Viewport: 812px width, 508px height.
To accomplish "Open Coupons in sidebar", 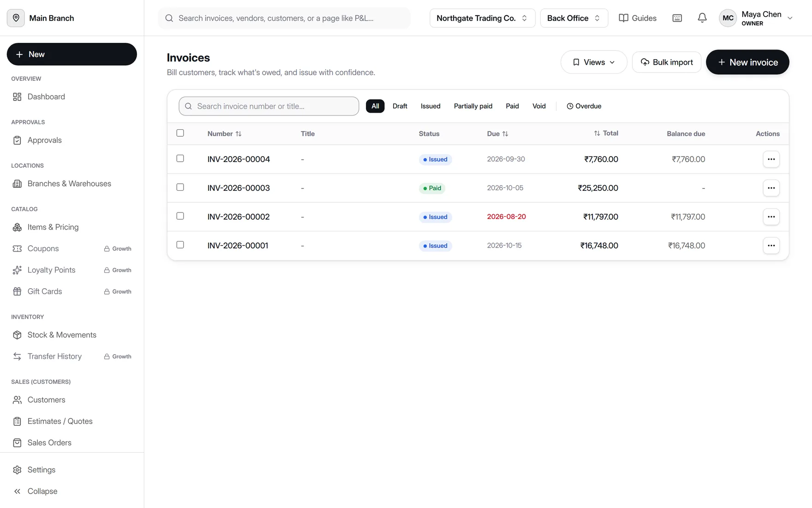I will click(72, 248).
